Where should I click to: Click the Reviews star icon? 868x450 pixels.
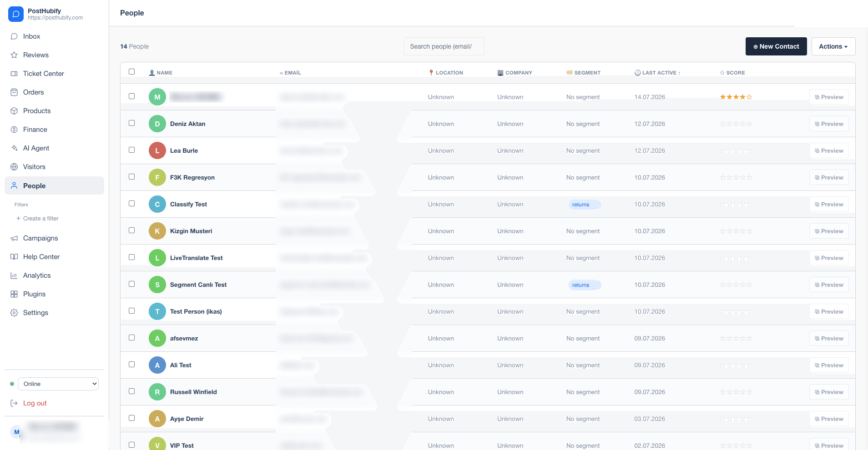14,55
